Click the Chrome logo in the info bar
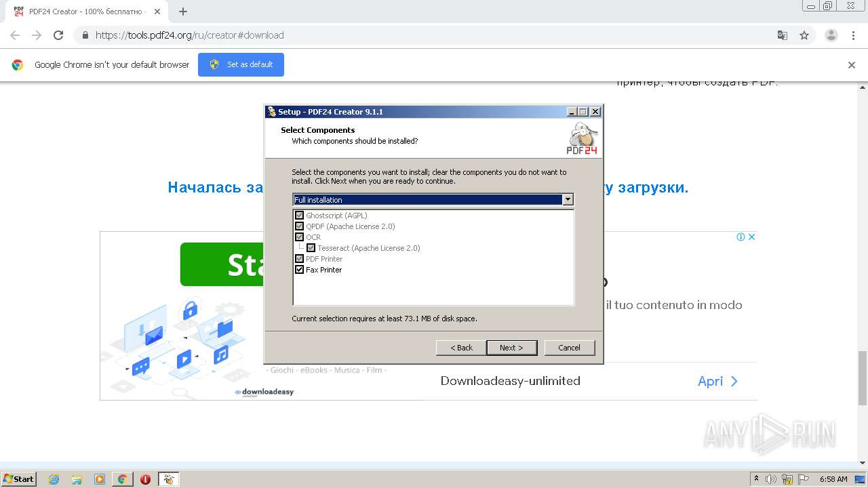 coord(18,65)
